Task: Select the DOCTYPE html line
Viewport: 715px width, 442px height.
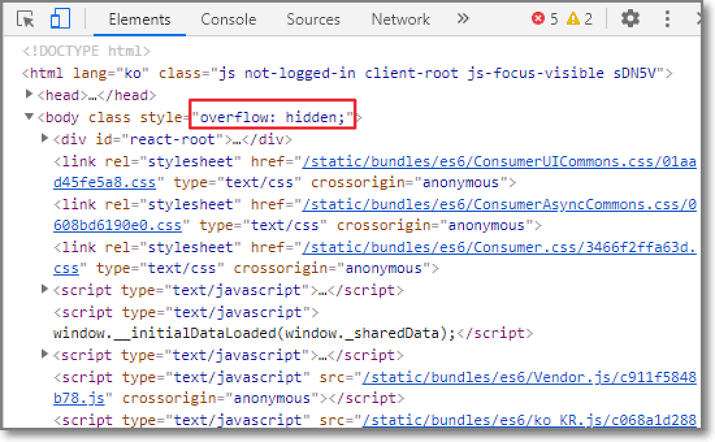Action: [x=87, y=51]
